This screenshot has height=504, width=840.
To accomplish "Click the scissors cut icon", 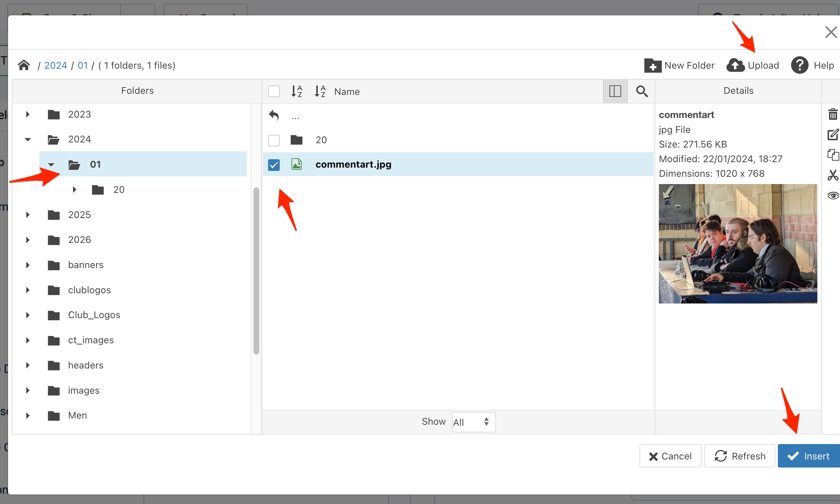I will pyautogui.click(x=833, y=175).
